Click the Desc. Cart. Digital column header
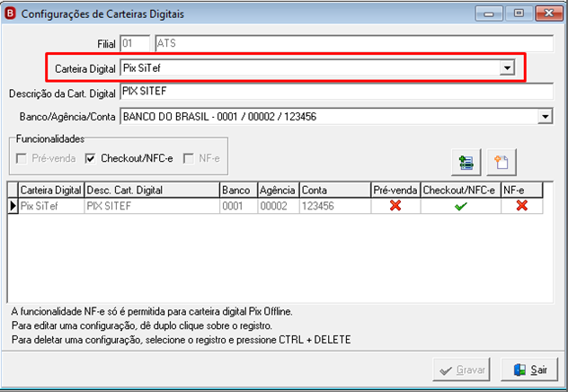This screenshot has height=392, width=568. 152,191
